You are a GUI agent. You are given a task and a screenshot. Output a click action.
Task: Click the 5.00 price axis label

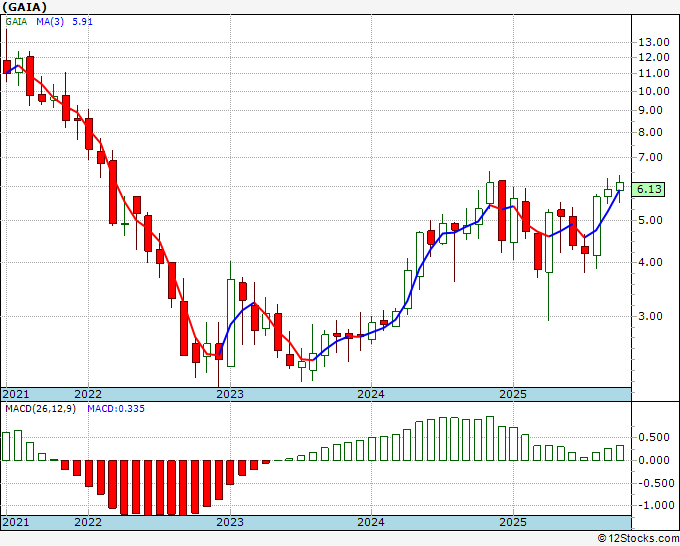coord(650,220)
